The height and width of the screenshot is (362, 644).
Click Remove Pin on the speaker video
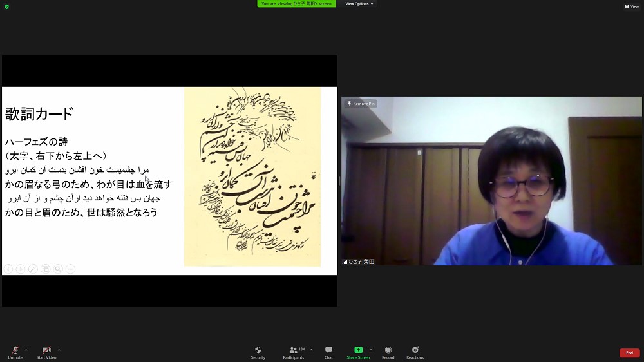(361, 104)
